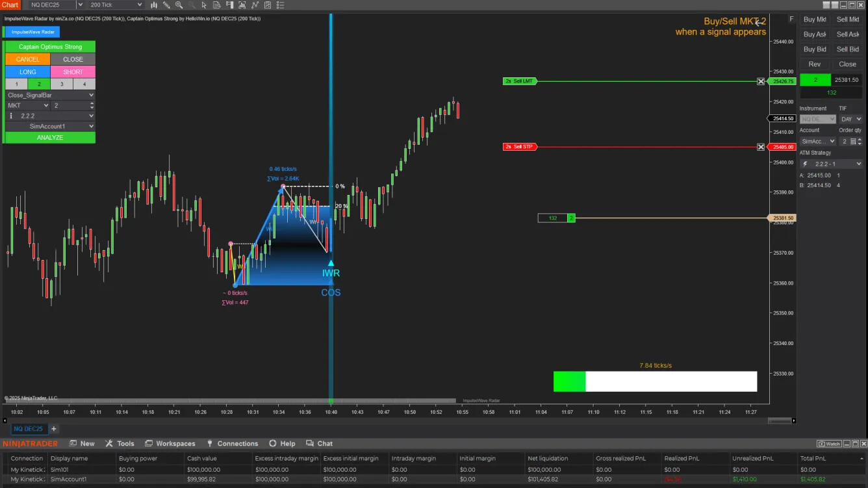This screenshot has height=488, width=868.
Task: Click the Strategies toolbar icon
Action: [x=254, y=5]
